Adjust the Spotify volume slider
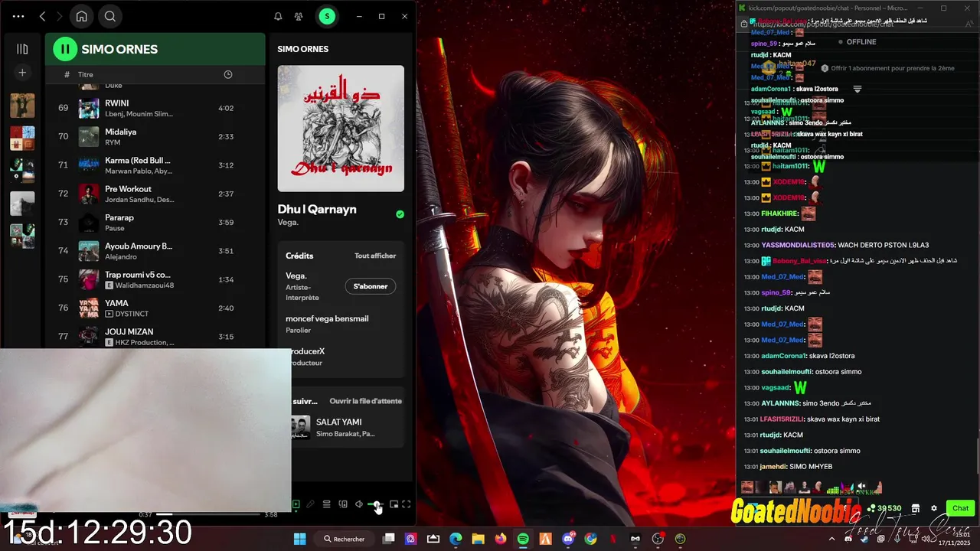 [x=375, y=504]
